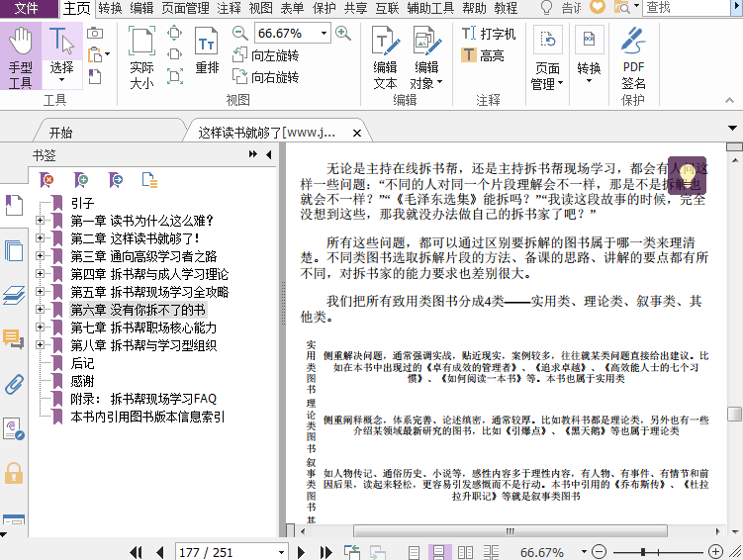Open the page number dropdown arrow

[x=281, y=552]
